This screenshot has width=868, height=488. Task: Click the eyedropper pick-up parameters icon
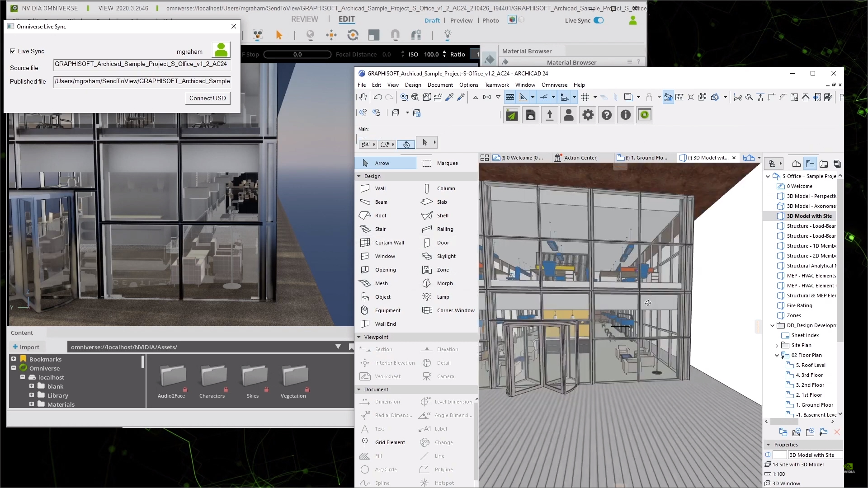point(449,97)
